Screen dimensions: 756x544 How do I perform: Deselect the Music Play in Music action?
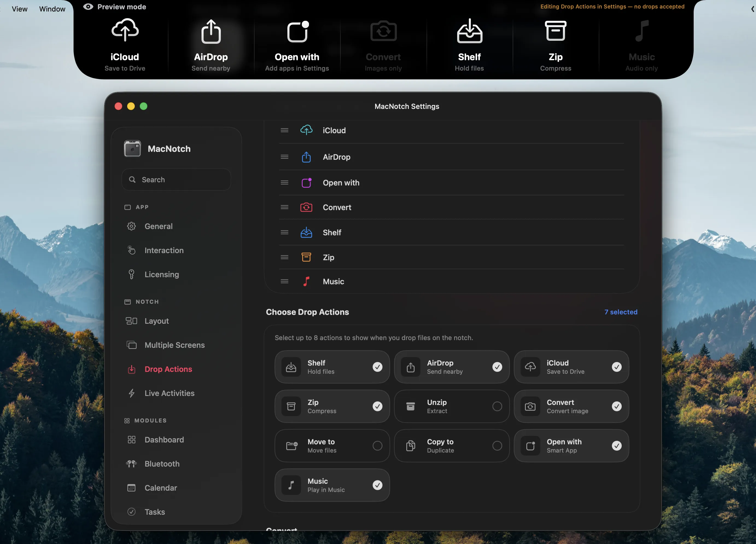pos(377,485)
